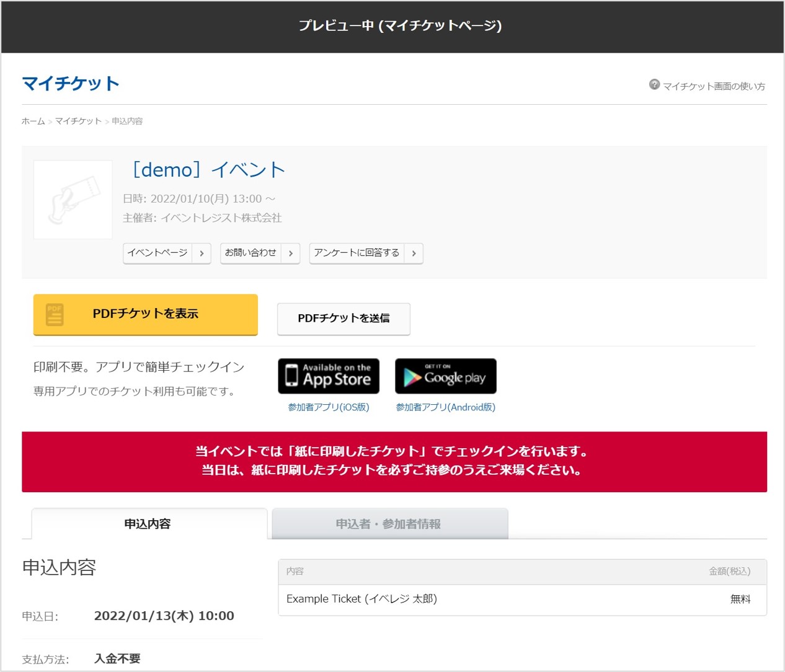Viewport: 785px width, 672px height.
Task: Tap the Google Play download badge
Action: pyautogui.click(x=445, y=376)
